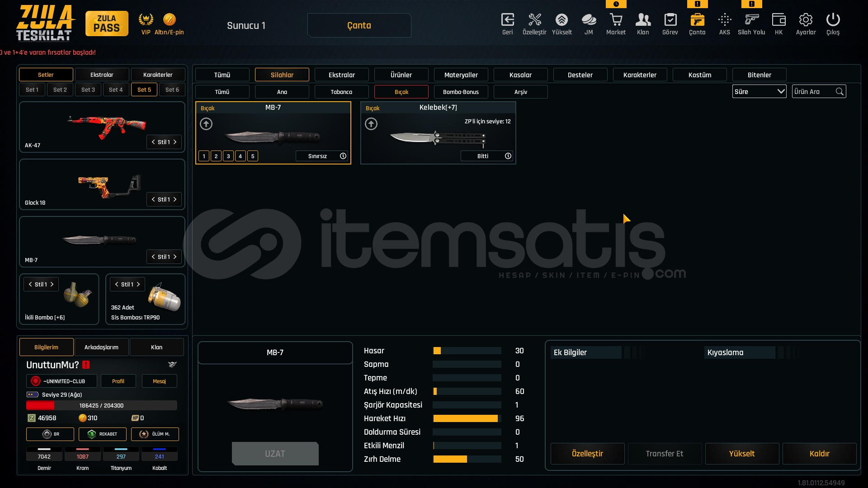Open the Klan icon in top bar

tap(643, 20)
